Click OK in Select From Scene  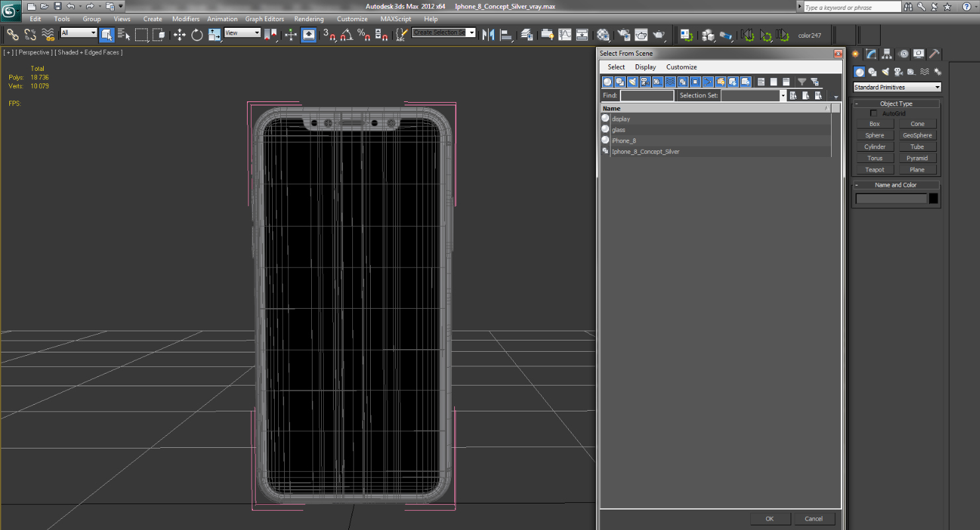click(x=769, y=519)
